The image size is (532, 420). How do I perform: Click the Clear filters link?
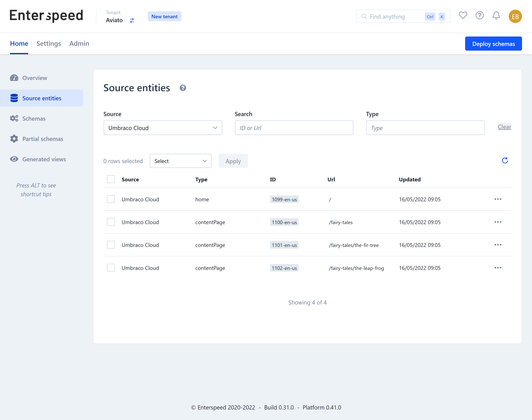coord(504,127)
